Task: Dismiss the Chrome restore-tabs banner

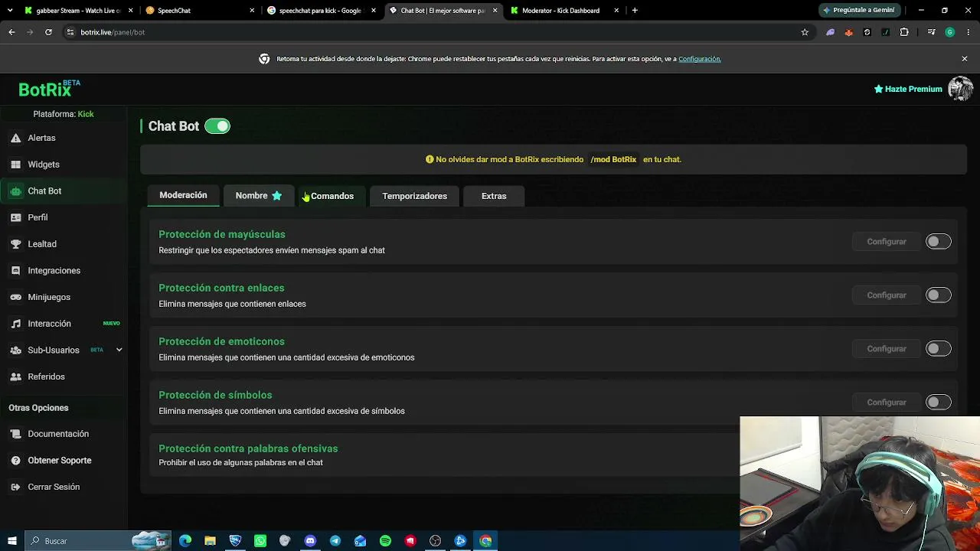Action: (965, 59)
